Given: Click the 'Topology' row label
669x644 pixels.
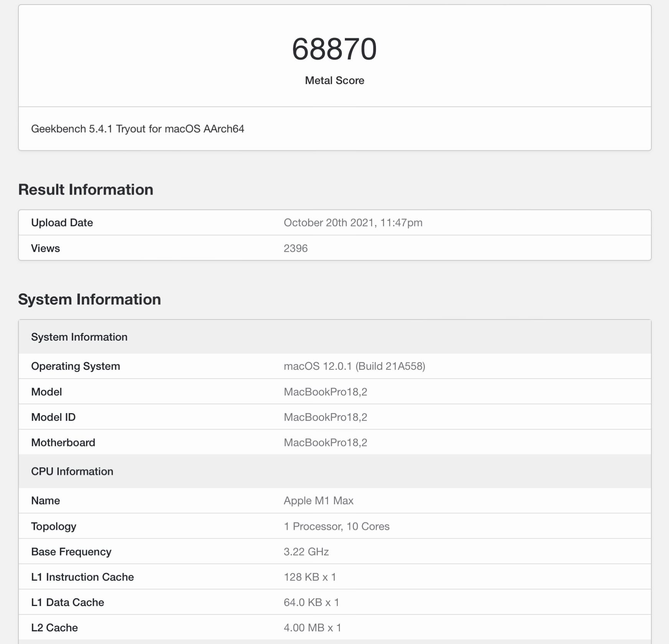Looking at the screenshot, I should tap(54, 526).
